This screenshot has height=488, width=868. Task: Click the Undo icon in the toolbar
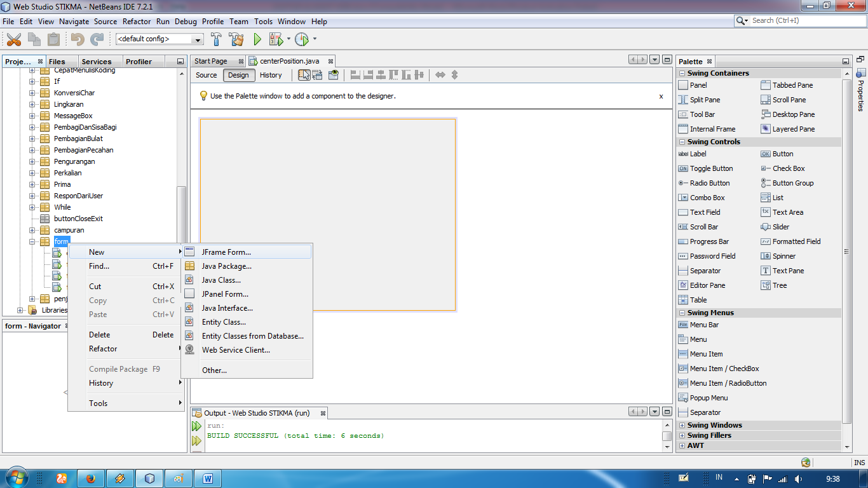pyautogui.click(x=78, y=39)
